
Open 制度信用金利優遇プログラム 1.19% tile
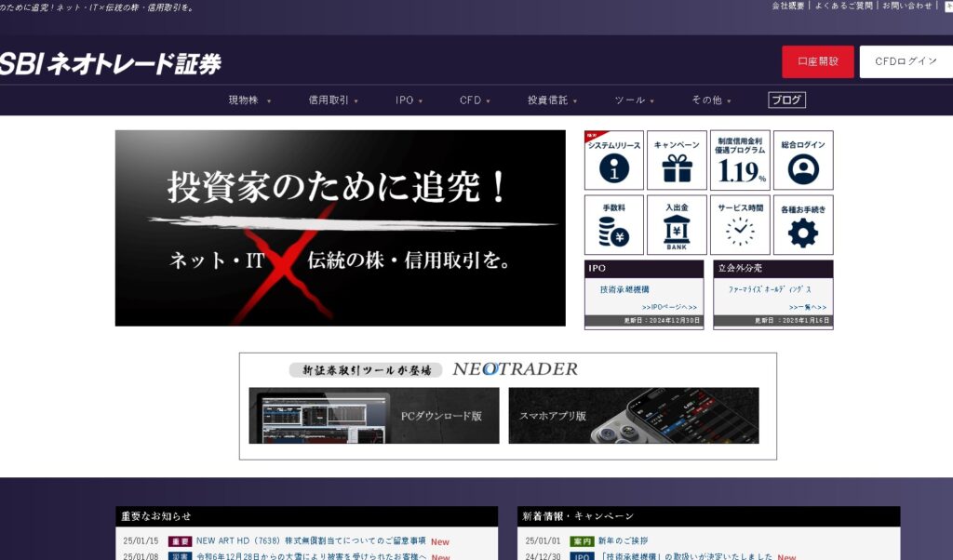(x=740, y=161)
